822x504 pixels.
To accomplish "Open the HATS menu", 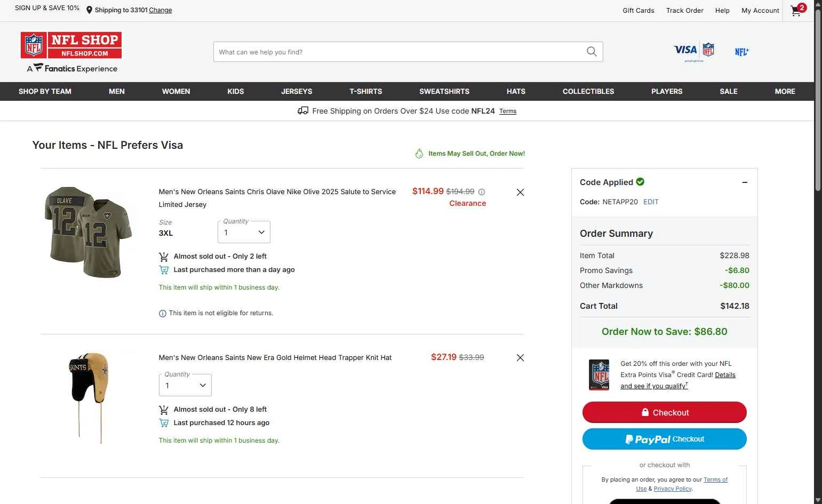I will coord(516,91).
